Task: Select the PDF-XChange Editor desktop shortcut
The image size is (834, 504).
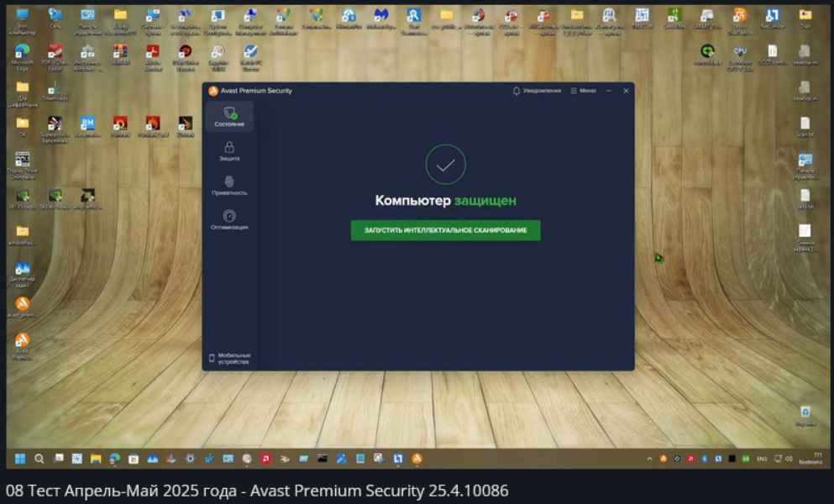Action: coord(55,58)
